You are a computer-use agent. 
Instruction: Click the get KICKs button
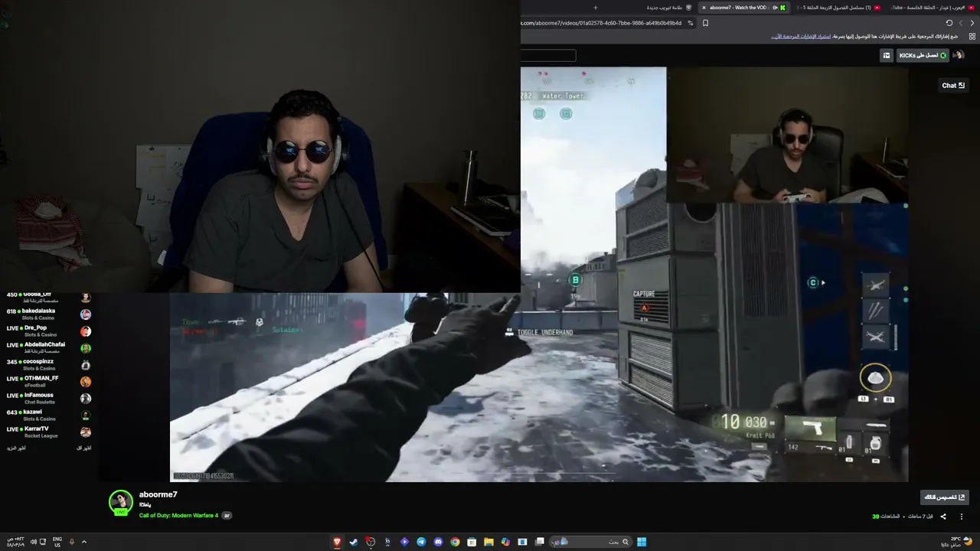(x=923, y=55)
